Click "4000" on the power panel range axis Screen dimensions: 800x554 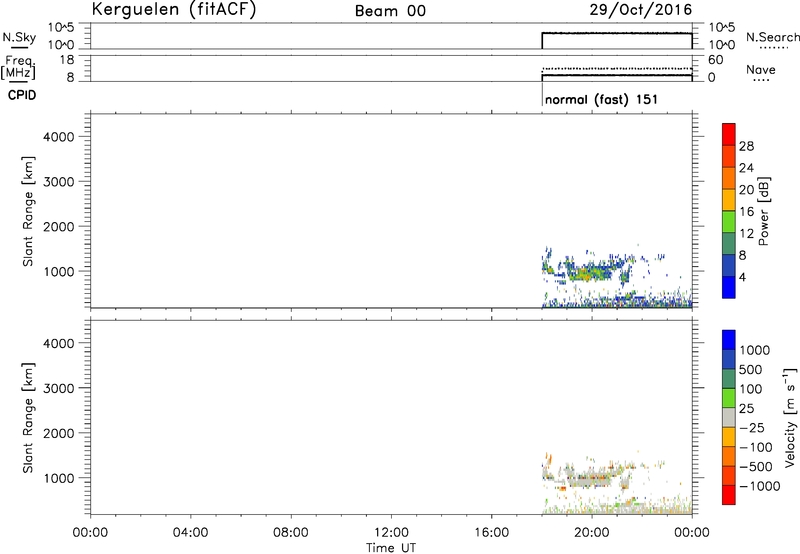(x=59, y=137)
